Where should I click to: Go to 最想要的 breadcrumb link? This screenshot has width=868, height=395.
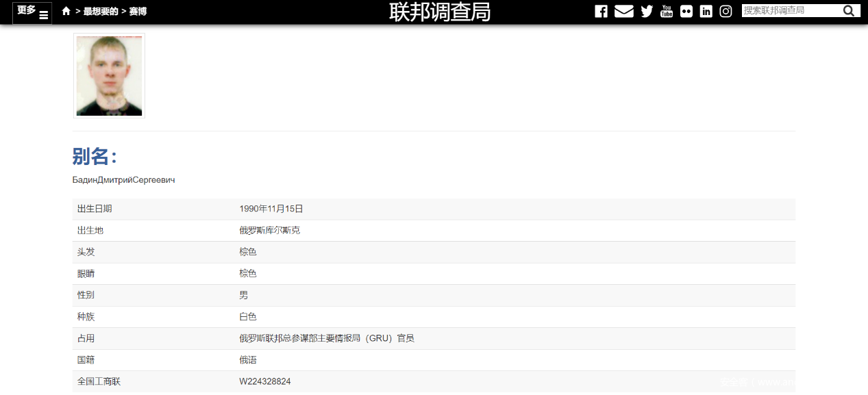[101, 11]
